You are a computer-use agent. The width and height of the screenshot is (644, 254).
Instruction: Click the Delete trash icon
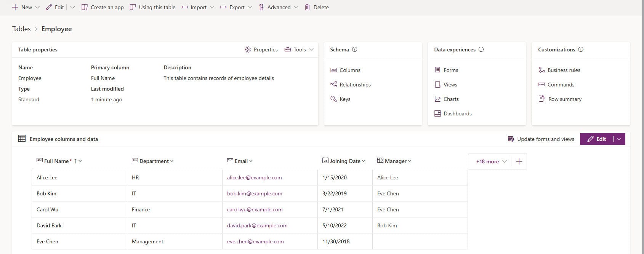[307, 7]
